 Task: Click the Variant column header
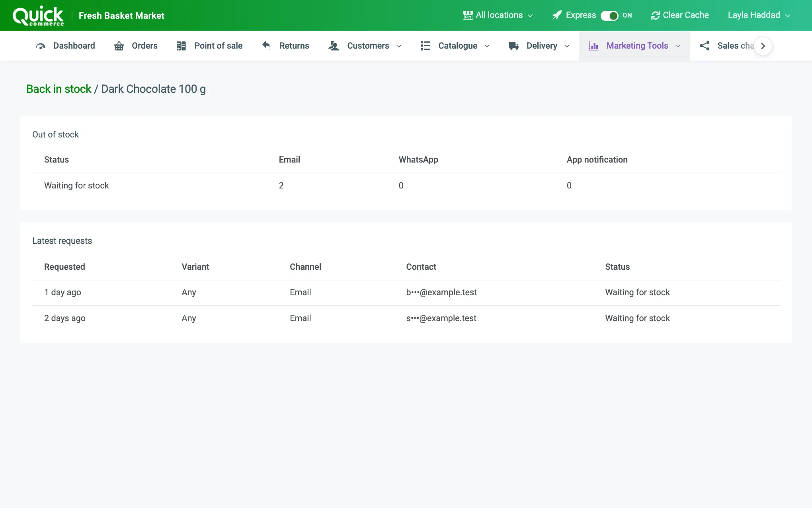point(195,267)
